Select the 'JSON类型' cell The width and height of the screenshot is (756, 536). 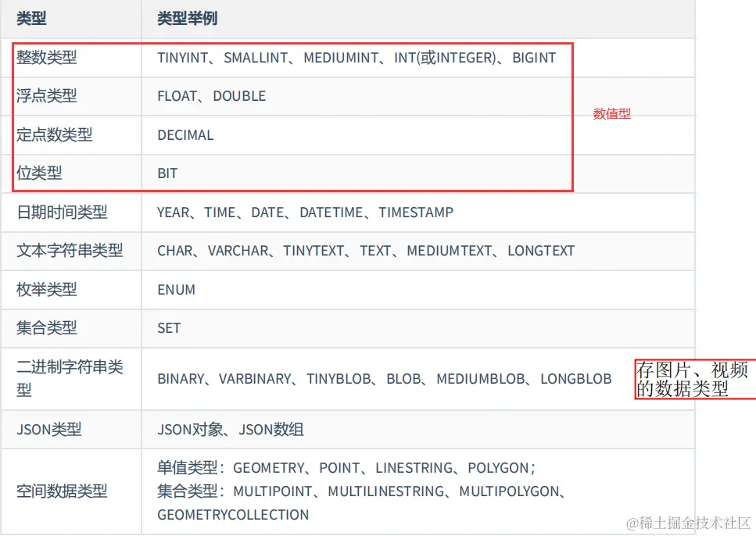tap(71, 430)
